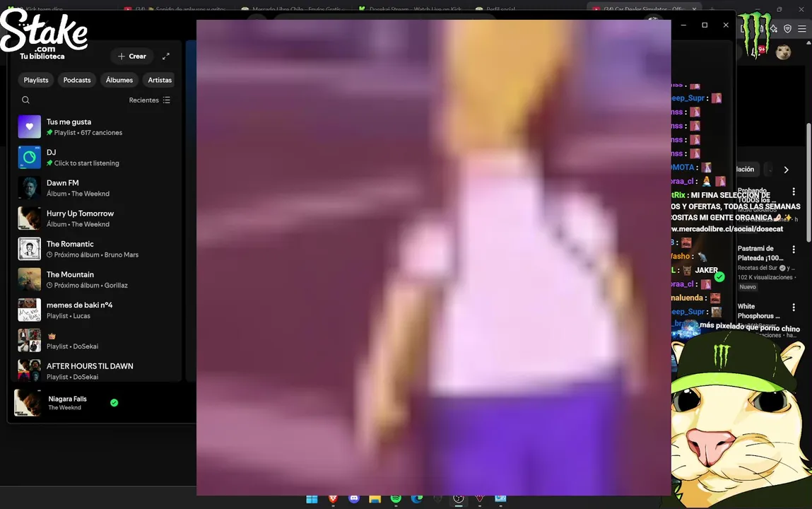Screen dimensions: 812x509
Task: Toggle the green saved check for Niagara Falls
Action: point(114,402)
